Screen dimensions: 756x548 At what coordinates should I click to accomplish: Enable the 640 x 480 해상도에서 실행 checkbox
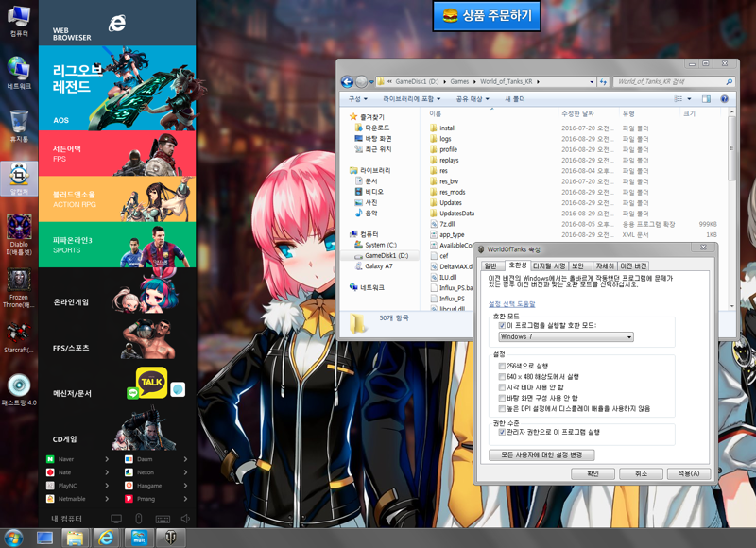[x=502, y=377]
